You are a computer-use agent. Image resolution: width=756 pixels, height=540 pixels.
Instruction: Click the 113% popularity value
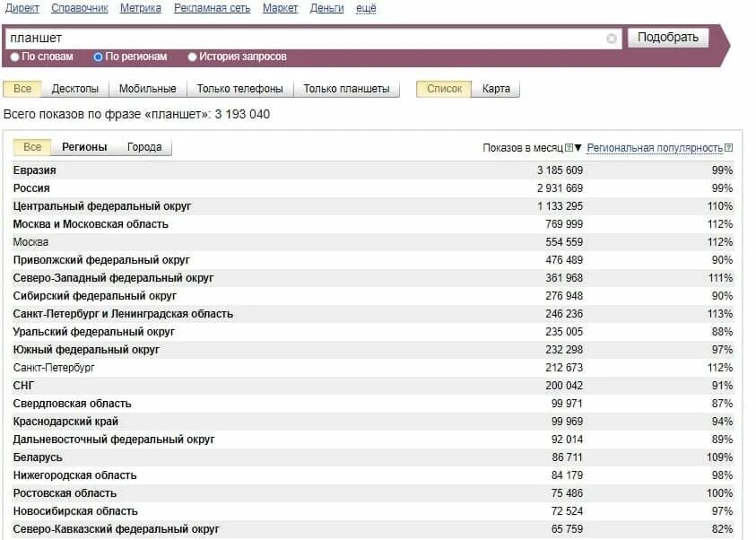[x=720, y=314]
